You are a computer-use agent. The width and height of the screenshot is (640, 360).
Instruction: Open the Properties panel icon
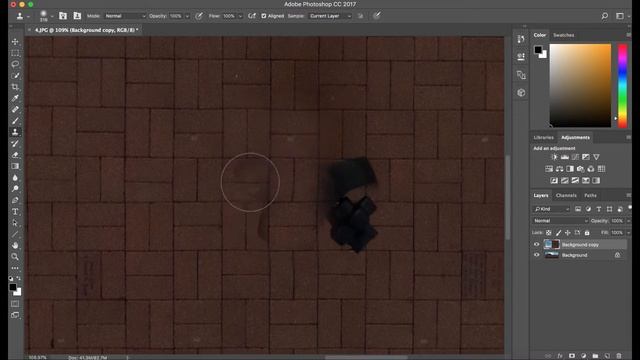click(521, 57)
